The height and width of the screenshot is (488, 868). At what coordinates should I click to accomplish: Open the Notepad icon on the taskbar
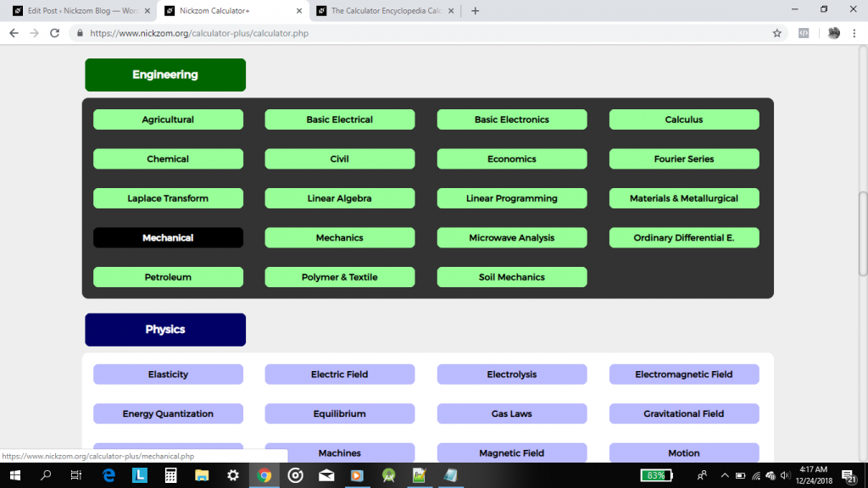[451, 475]
